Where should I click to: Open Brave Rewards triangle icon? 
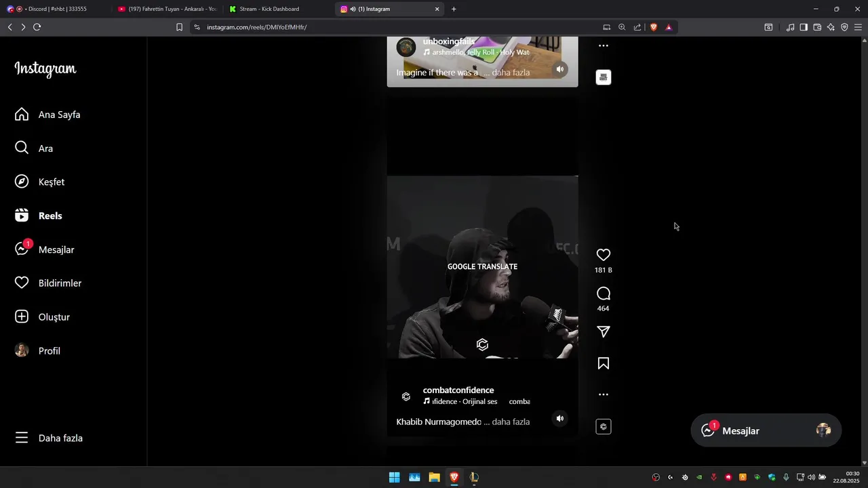669,27
